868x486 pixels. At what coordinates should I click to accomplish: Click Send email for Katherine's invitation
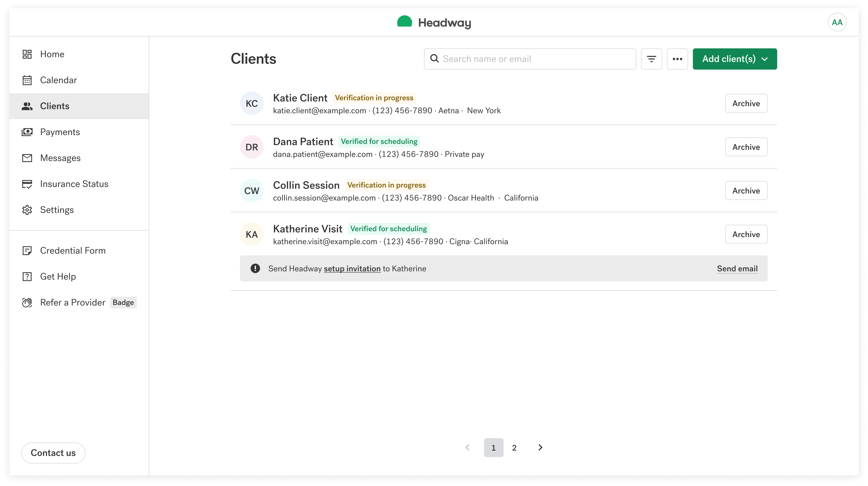click(737, 268)
